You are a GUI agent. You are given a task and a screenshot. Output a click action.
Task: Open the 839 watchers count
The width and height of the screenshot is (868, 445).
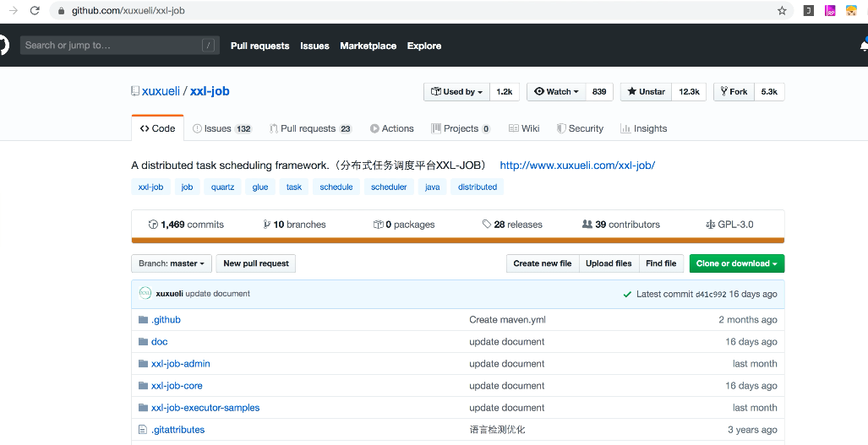599,92
